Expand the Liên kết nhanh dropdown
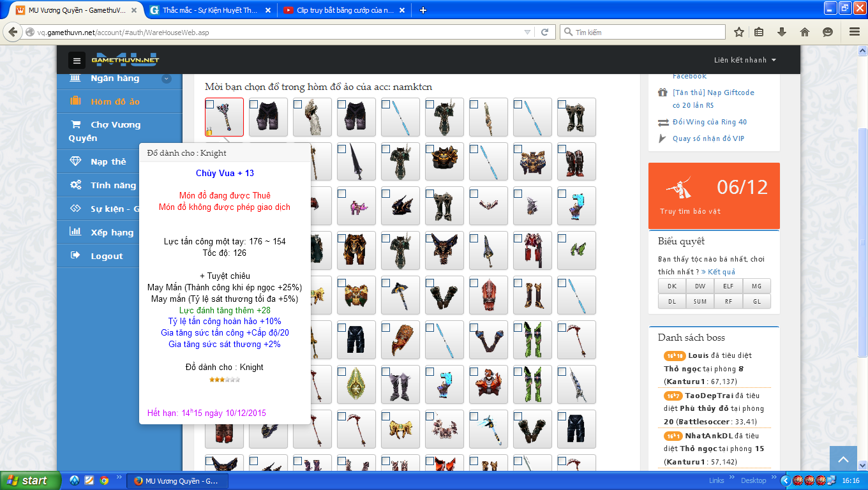 pyautogui.click(x=745, y=60)
